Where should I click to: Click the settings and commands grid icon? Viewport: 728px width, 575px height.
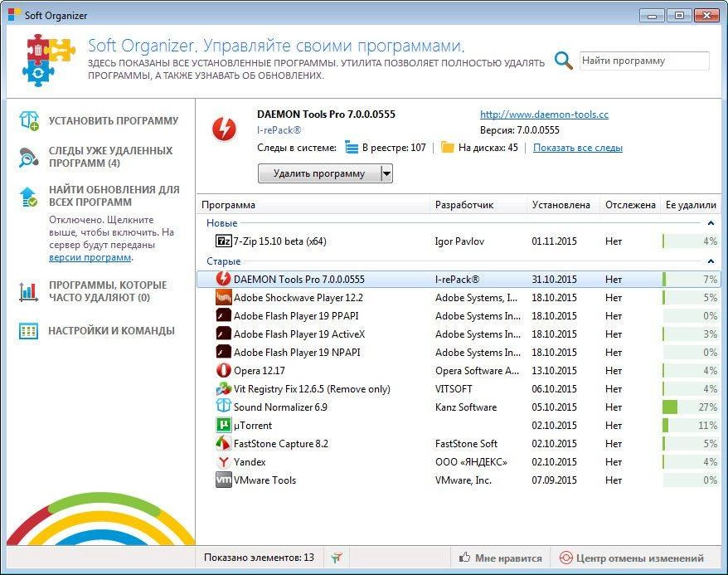(x=29, y=331)
